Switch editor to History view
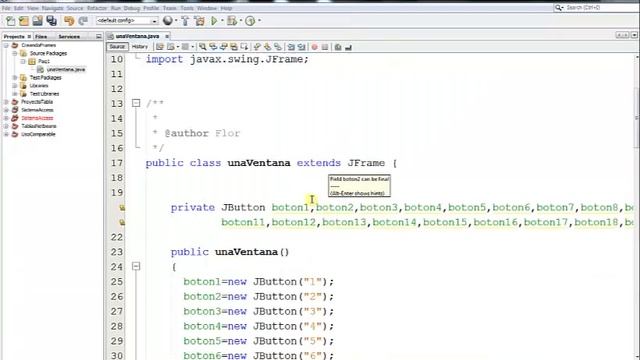This screenshot has height=360, width=640. coord(140,47)
